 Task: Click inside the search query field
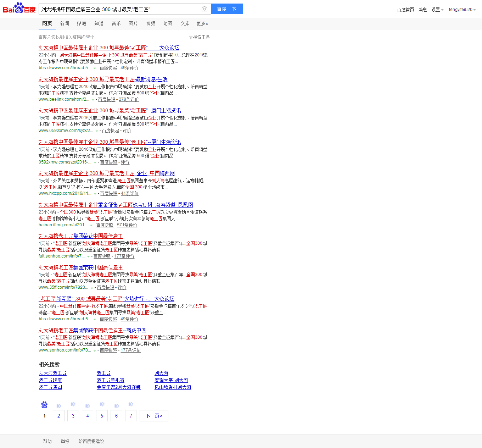119,9
